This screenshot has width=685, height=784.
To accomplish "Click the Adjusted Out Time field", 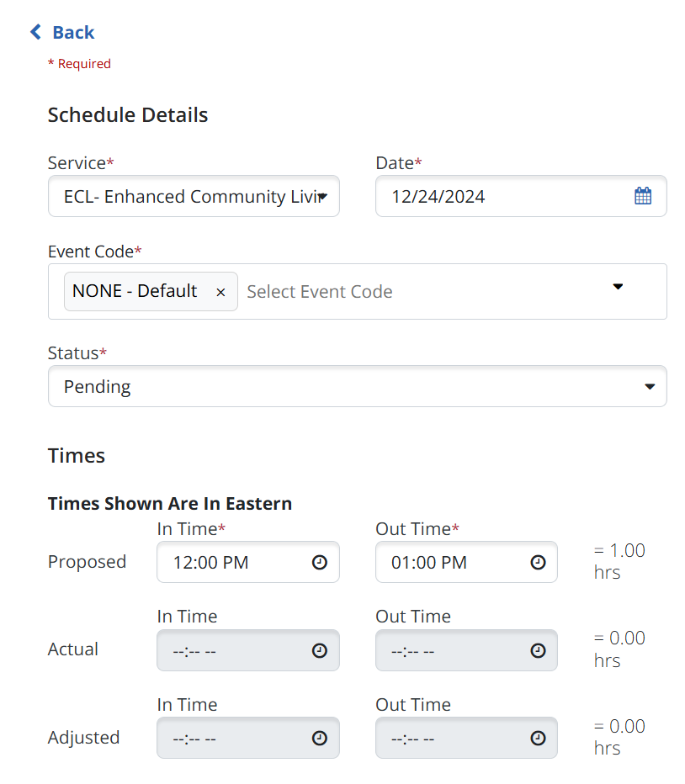I will pyautogui.click(x=446, y=738).
